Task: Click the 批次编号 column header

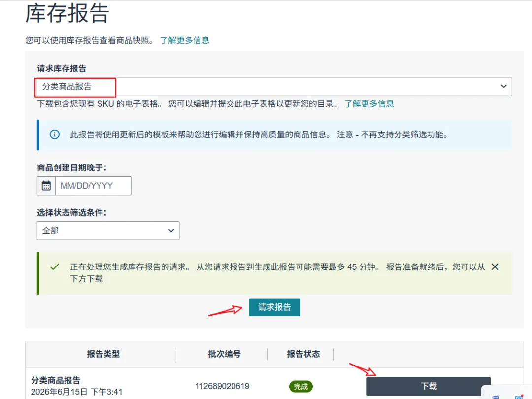Action: pyautogui.click(x=224, y=354)
